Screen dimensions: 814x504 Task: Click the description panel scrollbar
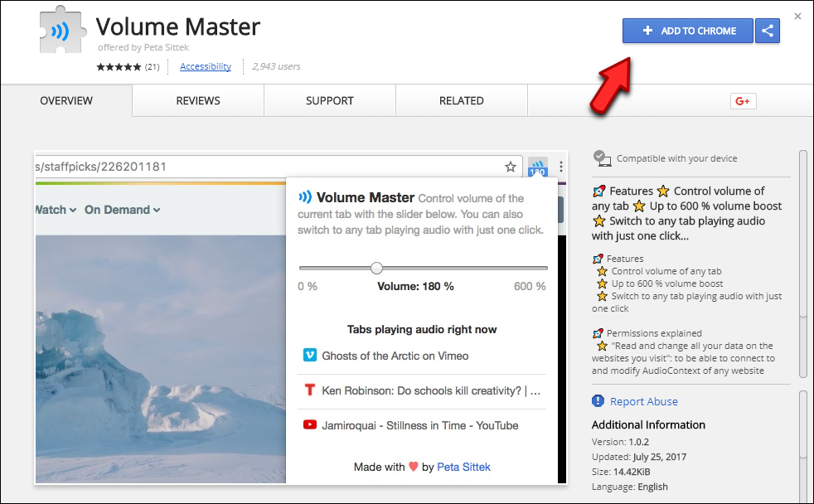(x=803, y=264)
